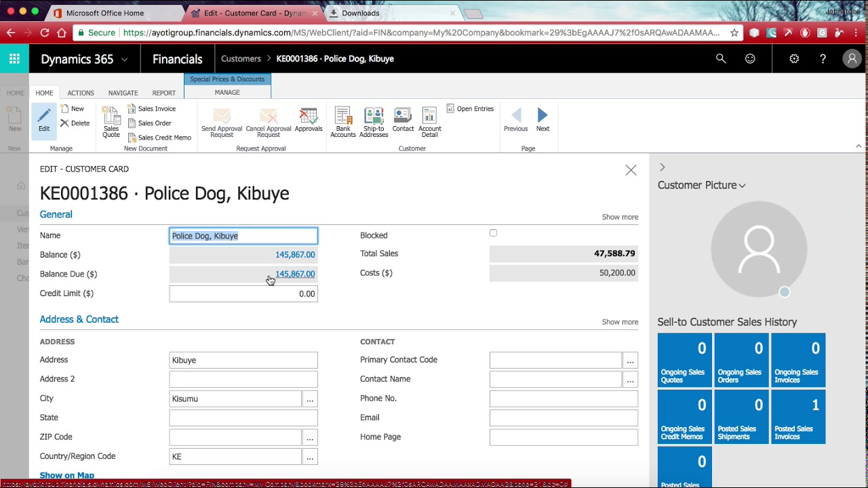The width and height of the screenshot is (868, 488).
Task: Open the Posted Sales Shipments tile
Action: click(741, 417)
